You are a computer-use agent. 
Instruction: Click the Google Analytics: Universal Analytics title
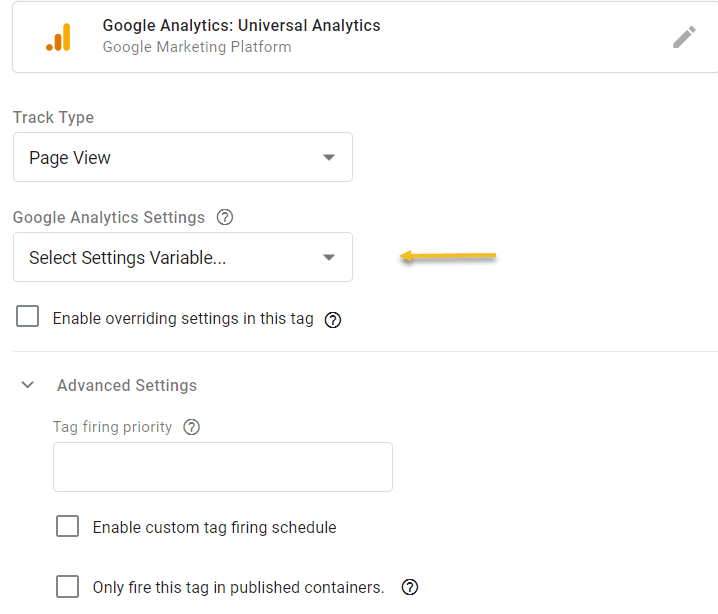(241, 26)
